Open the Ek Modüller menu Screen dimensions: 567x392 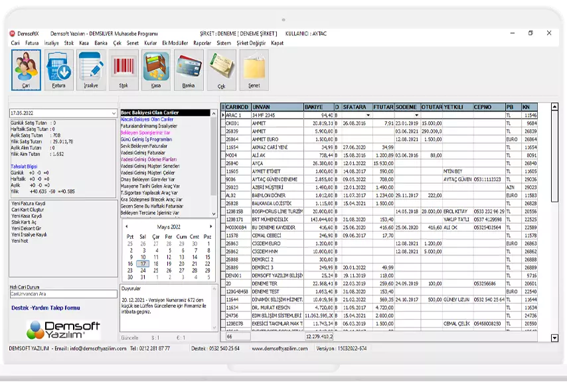pyautogui.click(x=175, y=42)
